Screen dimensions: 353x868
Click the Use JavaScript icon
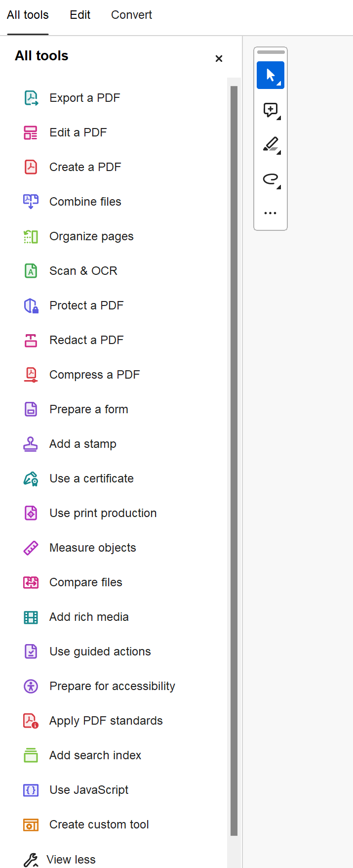click(x=31, y=790)
